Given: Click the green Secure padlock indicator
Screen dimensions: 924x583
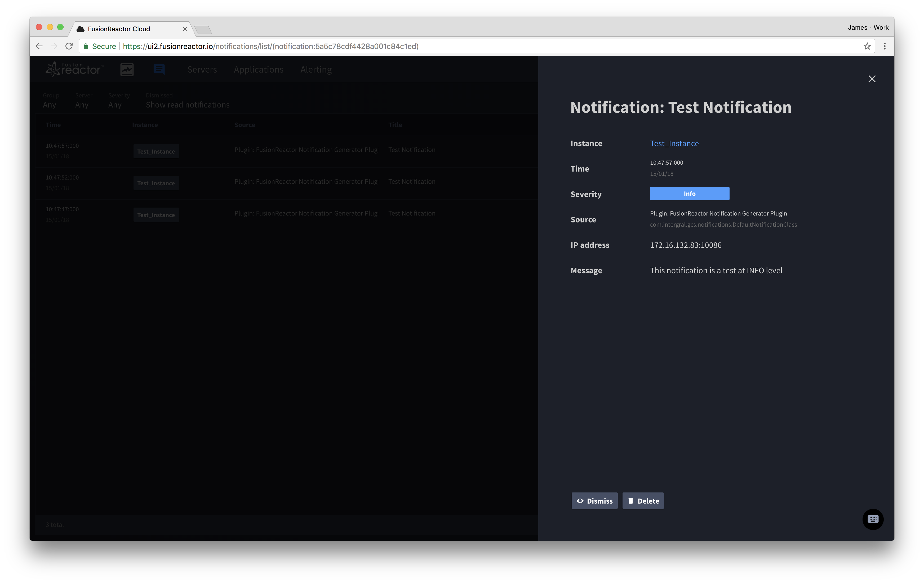Looking at the screenshot, I should pyautogui.click(x=99, y=46).
